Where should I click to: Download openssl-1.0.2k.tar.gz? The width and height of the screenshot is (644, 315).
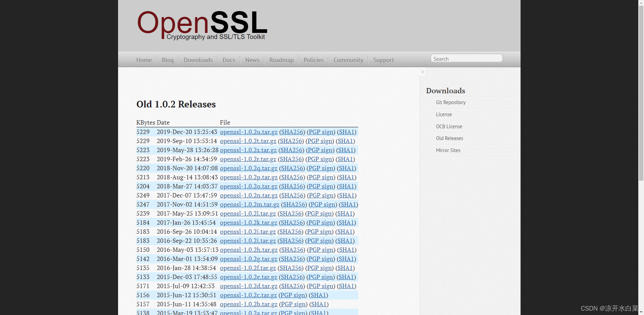coord(249,223)
